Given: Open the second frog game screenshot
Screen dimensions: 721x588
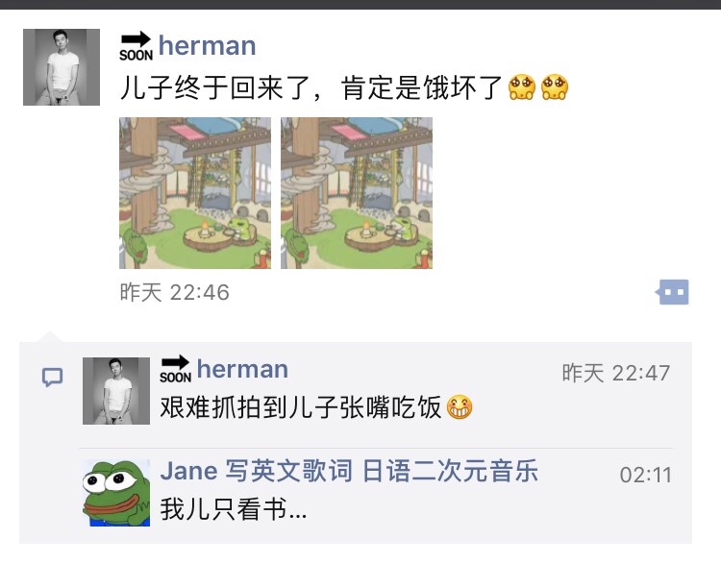Looking at the screenshot, I should pos(357,193).
